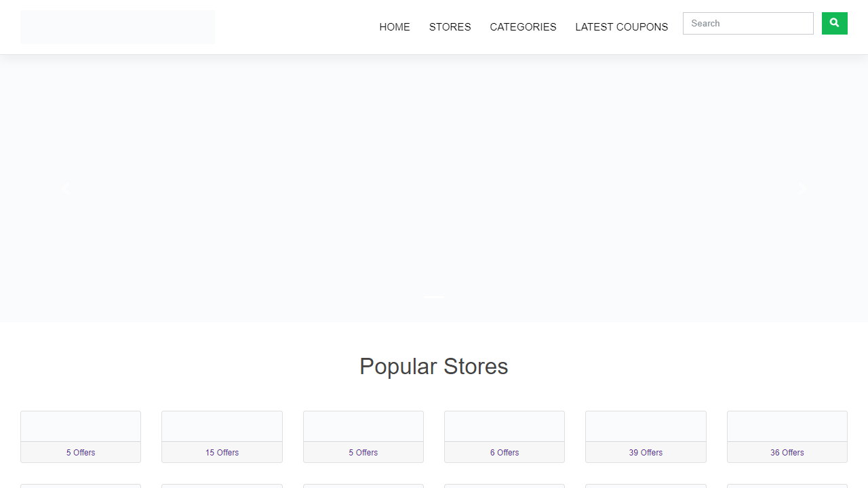Open the 6 Offers store link
Image resolution: width=868 pixels, height=488 pixels.
coord(505,452)
